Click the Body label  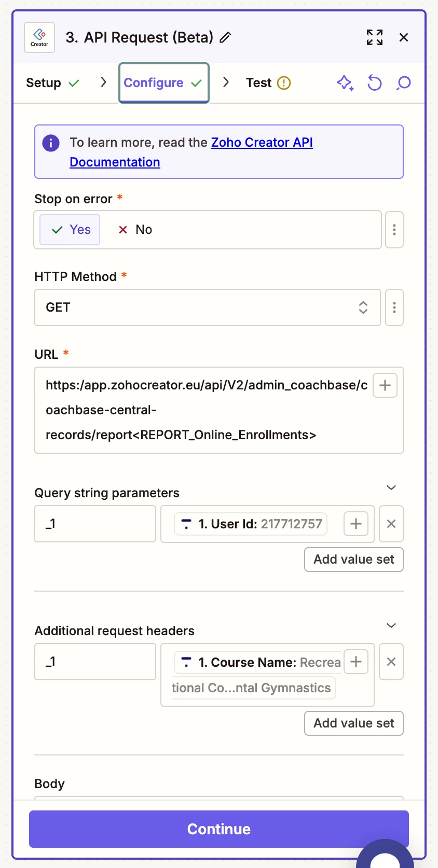(x=49, y=784)
